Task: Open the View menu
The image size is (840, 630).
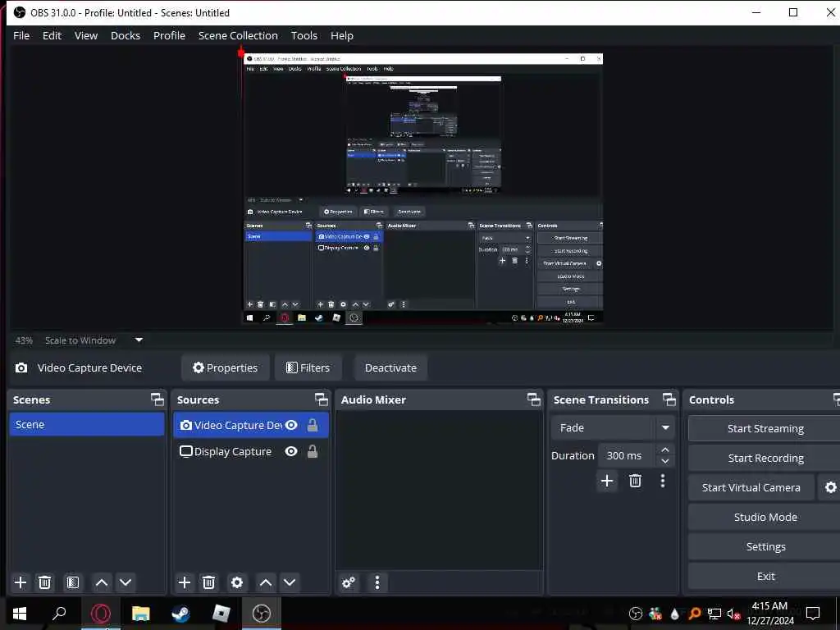Action: point(85,35)
